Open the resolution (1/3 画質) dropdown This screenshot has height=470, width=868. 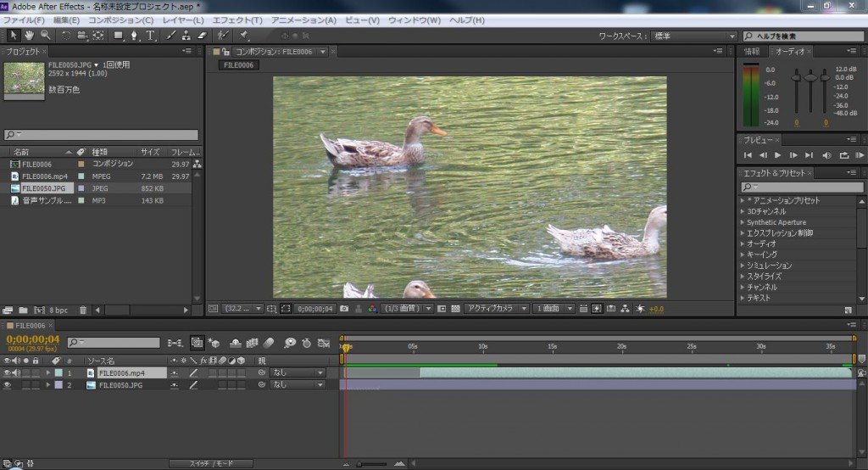click(x=408, y=309)
